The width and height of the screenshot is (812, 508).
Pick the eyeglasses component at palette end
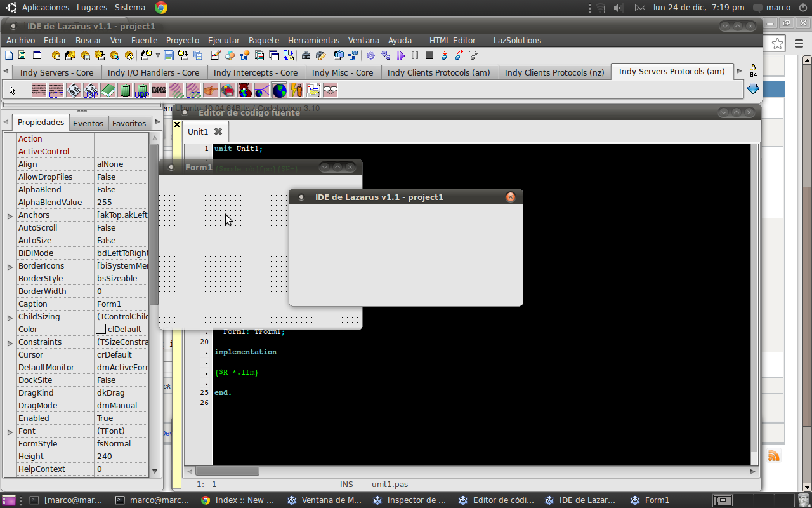(330, 90)
